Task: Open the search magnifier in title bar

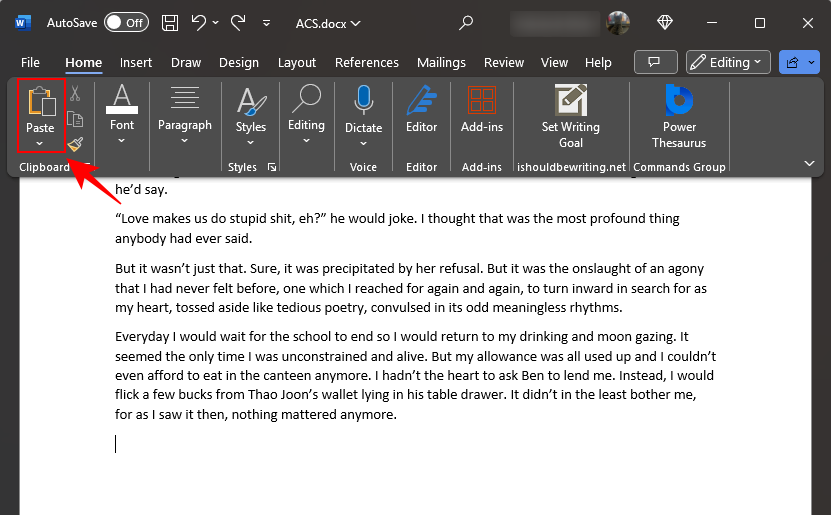Action: tap(466, 22)
